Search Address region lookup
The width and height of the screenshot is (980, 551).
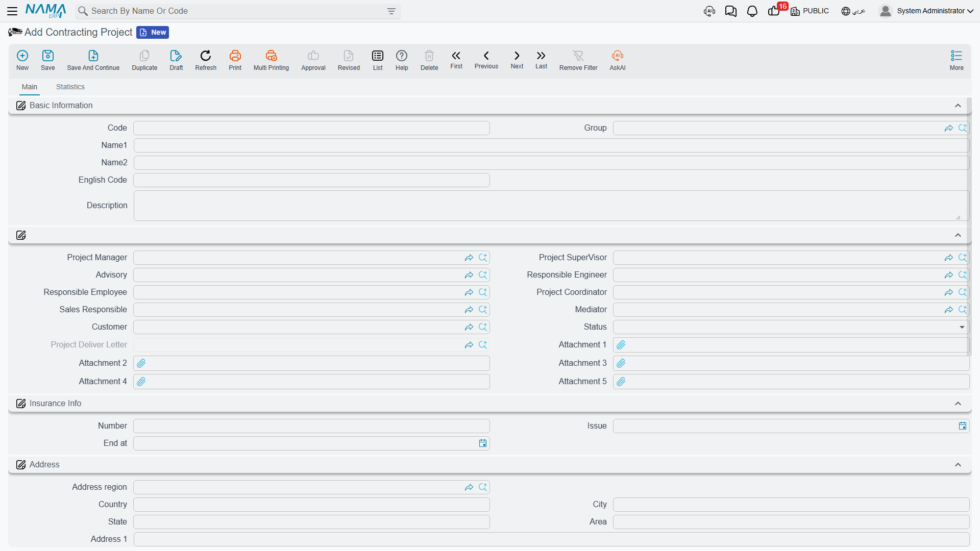pos(483,487)
